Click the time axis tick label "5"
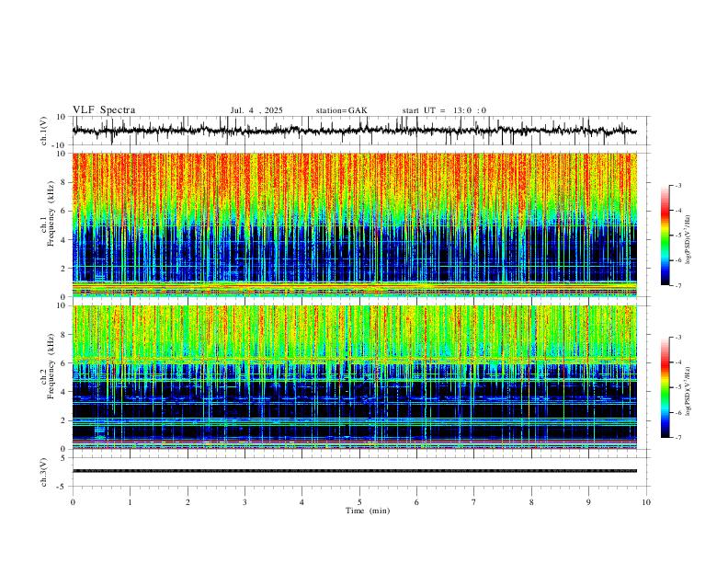The height and width of the screenshot is (563, 728). (359, 502)
